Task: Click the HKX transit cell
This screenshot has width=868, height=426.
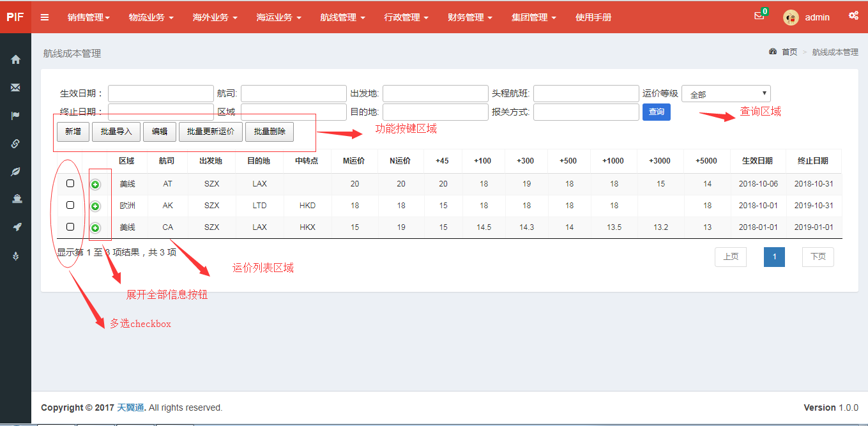Action: click(307, 227)
